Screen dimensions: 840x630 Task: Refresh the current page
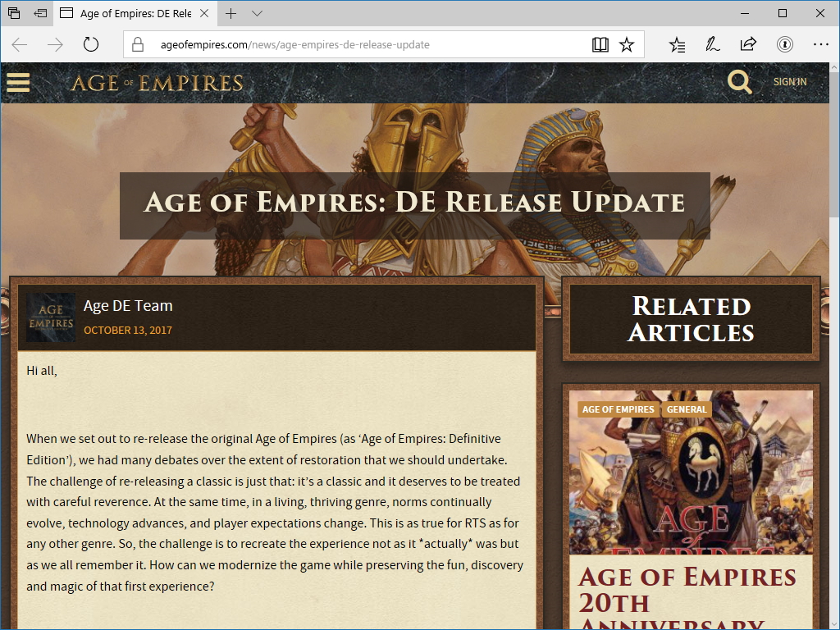pos(91,44)
